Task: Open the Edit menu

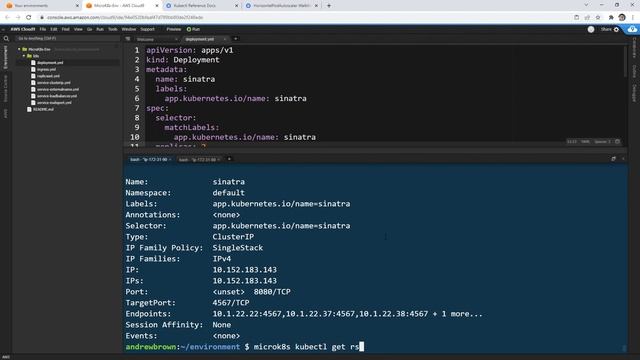Action: (54, 29)
